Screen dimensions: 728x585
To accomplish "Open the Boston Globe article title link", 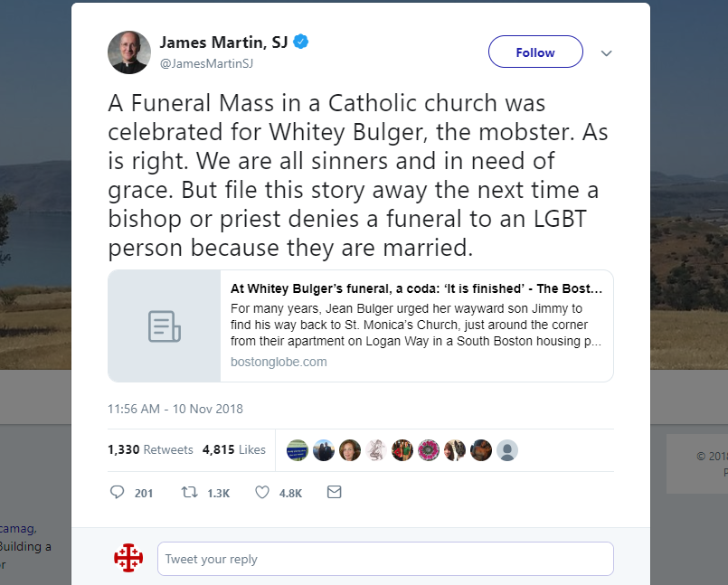I will [416, 289].
